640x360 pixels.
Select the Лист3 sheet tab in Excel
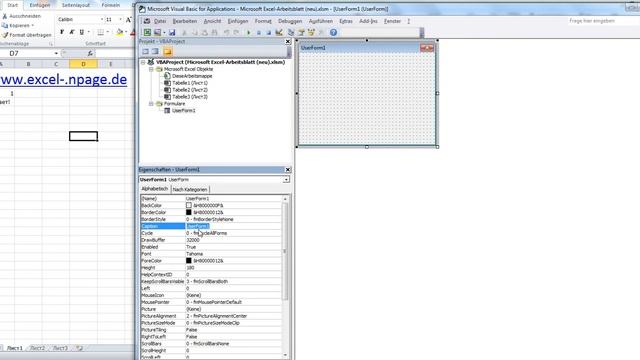[60, 348]
